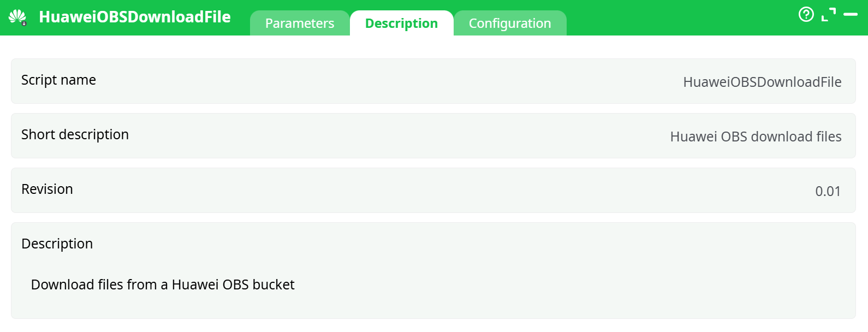Image resolution: width=868 pixels, height=332 pixels.
Task: Click the text Huawei OBS download files
Action: (756, 137)
